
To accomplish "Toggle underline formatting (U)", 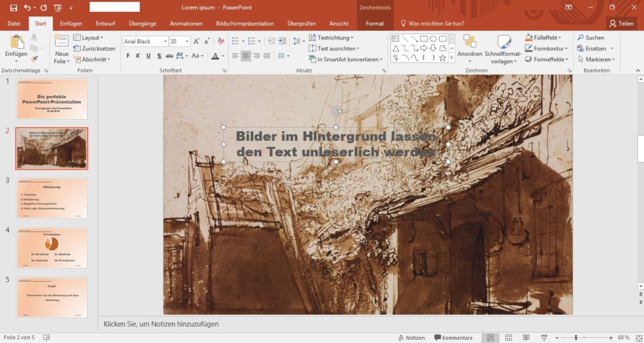I will click(148, 56).
